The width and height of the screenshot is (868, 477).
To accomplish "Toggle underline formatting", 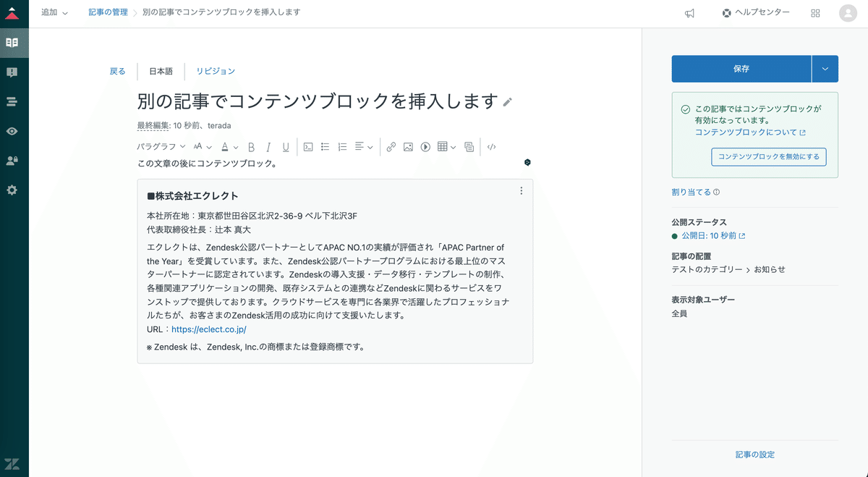I will [286, 147].
